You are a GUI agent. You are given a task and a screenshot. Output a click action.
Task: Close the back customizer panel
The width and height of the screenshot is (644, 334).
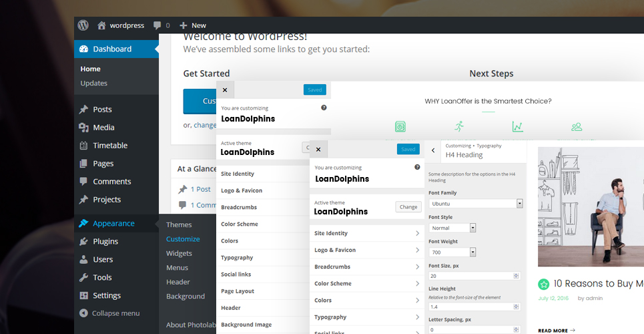[225, 90]
